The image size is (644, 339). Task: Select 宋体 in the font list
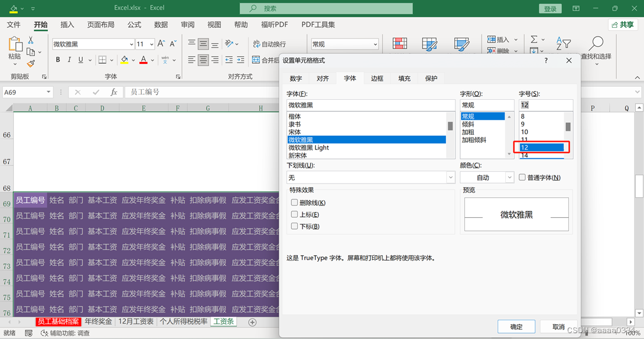[367, 132]
